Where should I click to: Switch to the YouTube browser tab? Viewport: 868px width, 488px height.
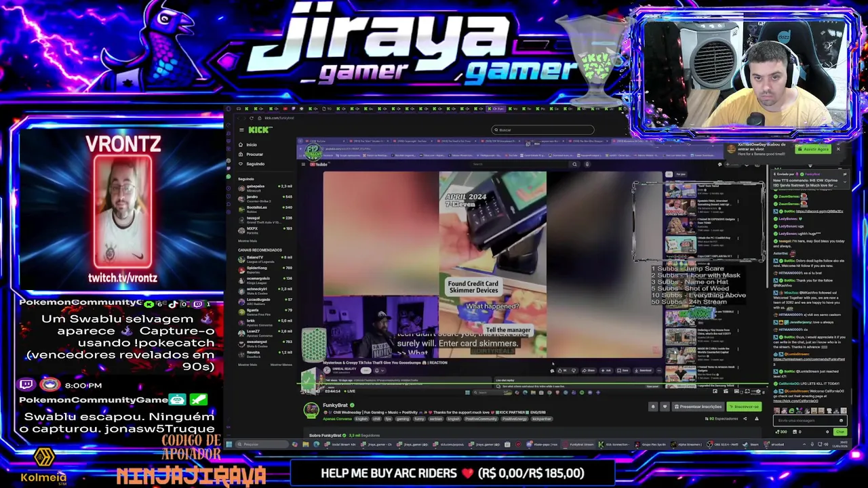[285, 108]
